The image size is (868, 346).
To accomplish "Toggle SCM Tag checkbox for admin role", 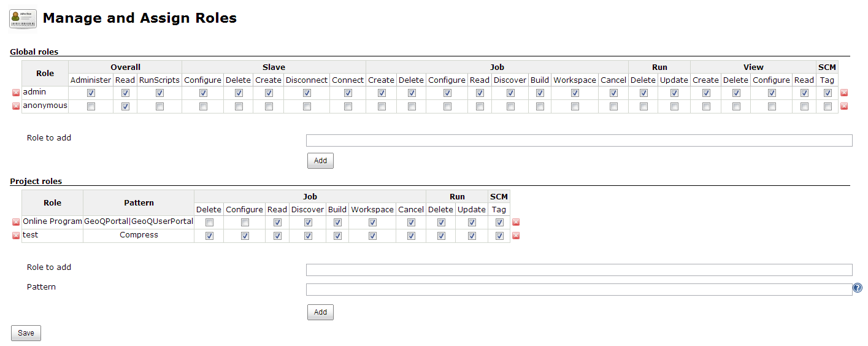I will (x=828, y=93).
